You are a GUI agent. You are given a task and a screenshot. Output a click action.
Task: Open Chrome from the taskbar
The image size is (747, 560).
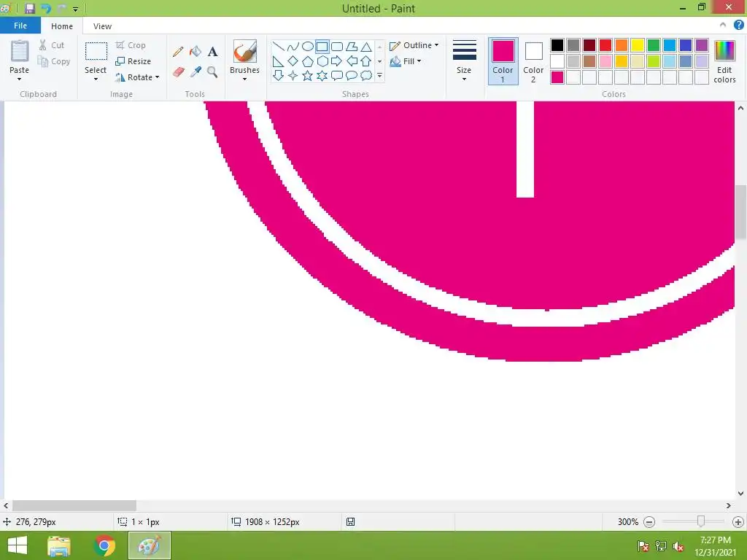tap(104, 545)
